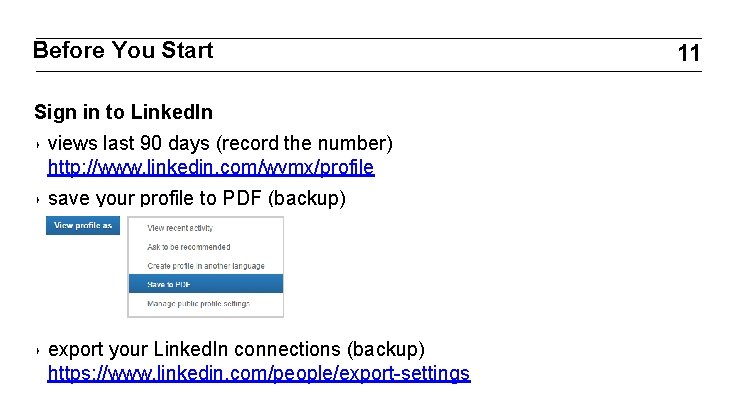This screenshot has height=414, width=737.
Task: Click bullet arrow beside views last 90 days
Action: click(x=37, y=143)
